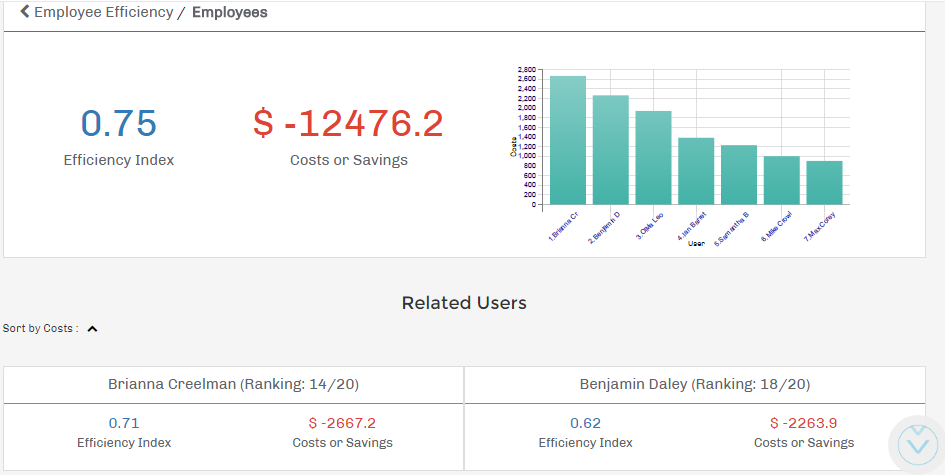Click Brianna's 0.71 efficiency index
This screenshot has width=945, height=475.
tap(124, 423)
